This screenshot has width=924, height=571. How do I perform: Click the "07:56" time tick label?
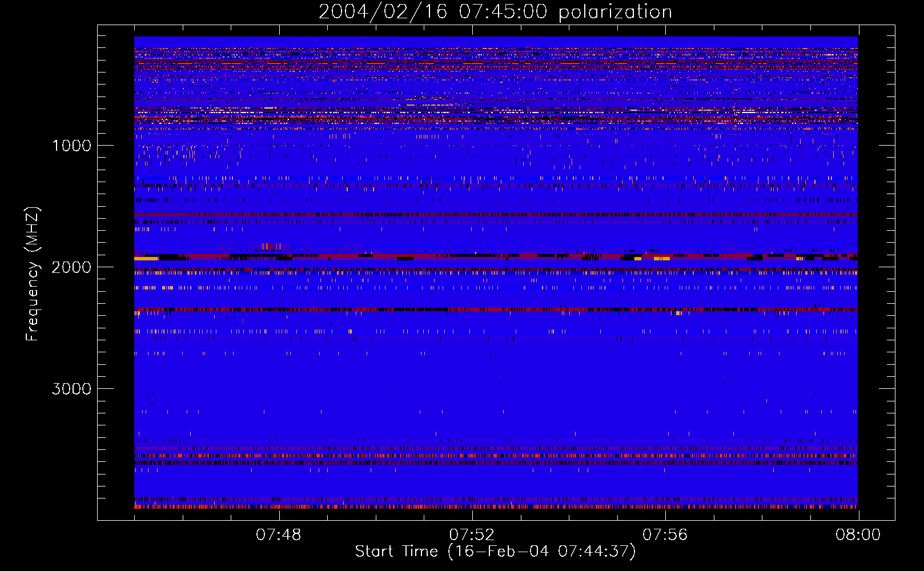(665, 535)
